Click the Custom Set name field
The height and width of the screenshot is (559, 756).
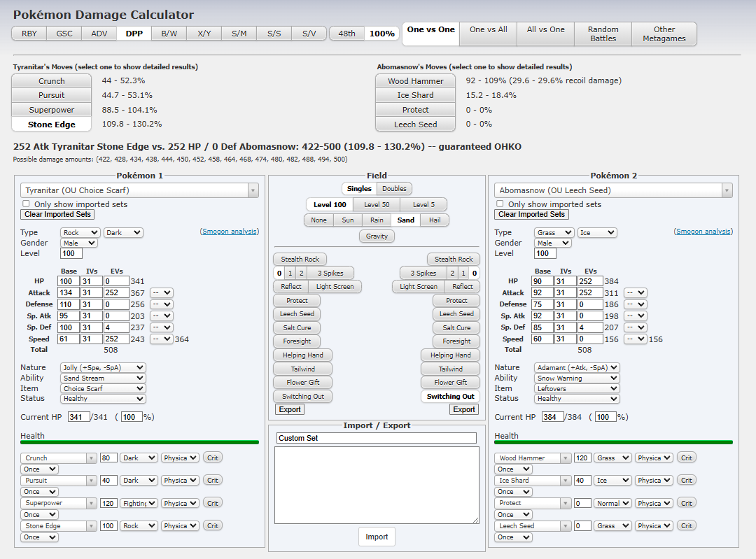click(x=376, y=438)
